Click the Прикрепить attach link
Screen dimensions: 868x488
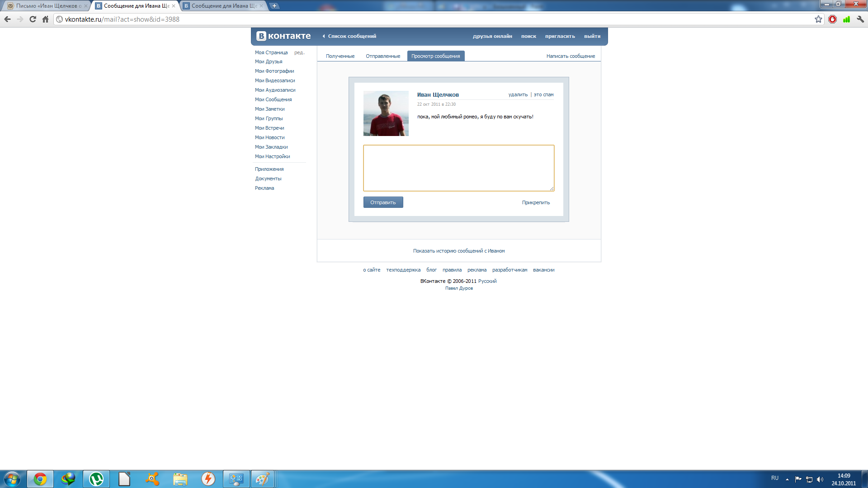[536, 202]
